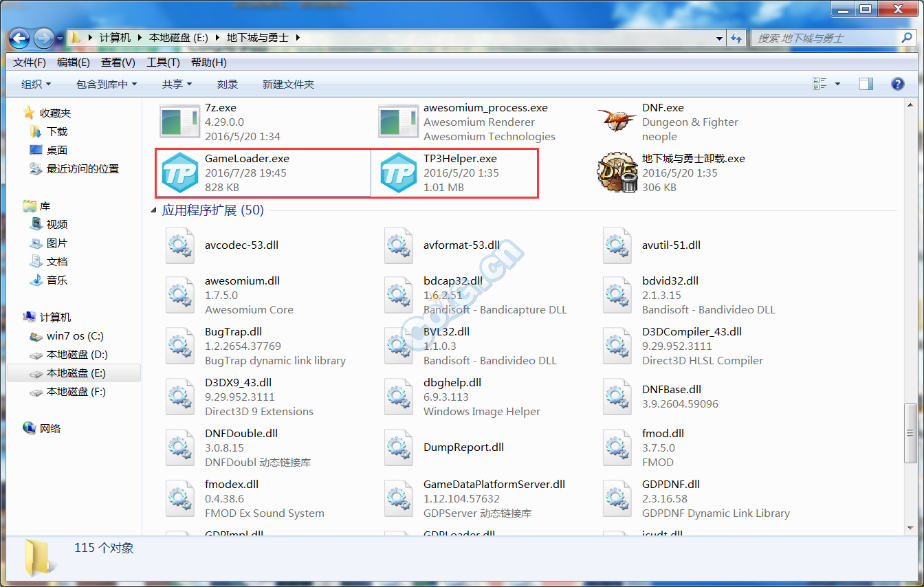Toggle the preview pane button
The width and height of the screenshot is (924, 587).
866,84
